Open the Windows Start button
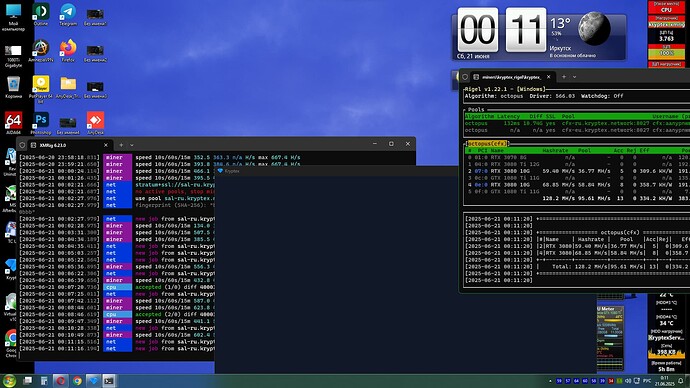Screen dimensions: 690x388 9,381
